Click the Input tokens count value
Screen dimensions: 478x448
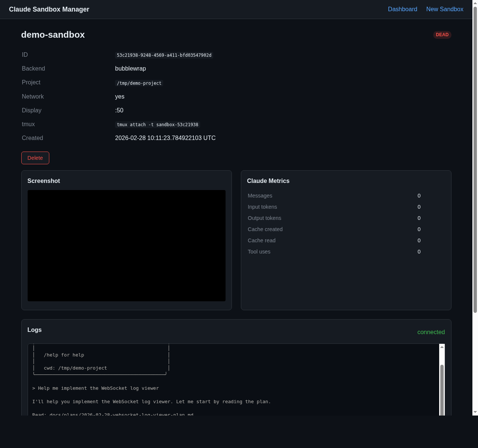(x=419, y=207)
